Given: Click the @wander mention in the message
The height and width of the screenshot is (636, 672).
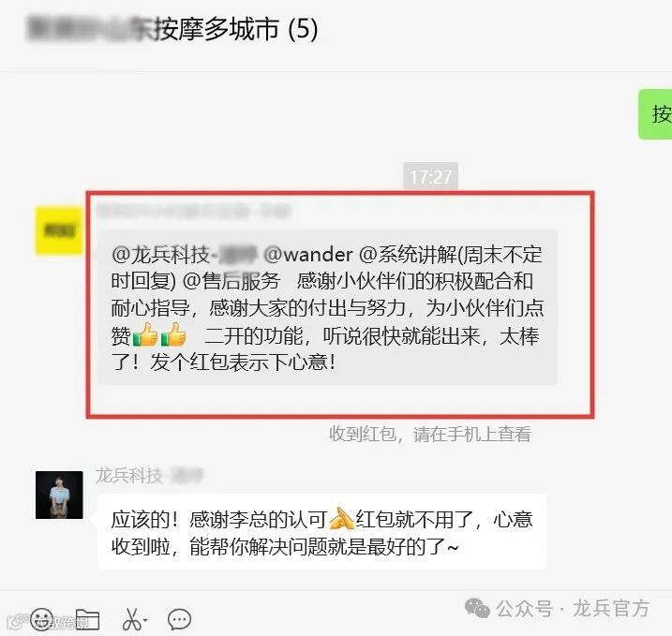Looking at the screenshot, I should point(308,255).
